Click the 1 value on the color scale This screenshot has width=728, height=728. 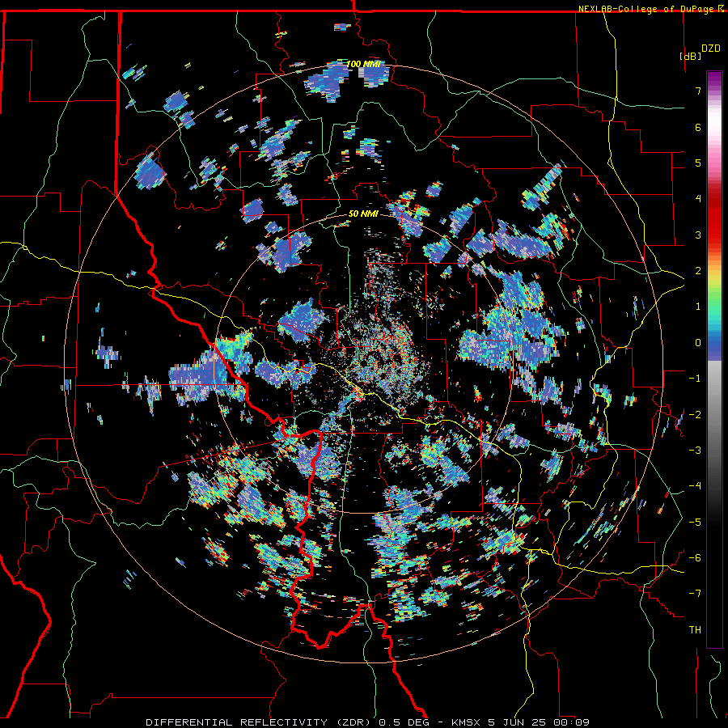click(x=698, y=307)
